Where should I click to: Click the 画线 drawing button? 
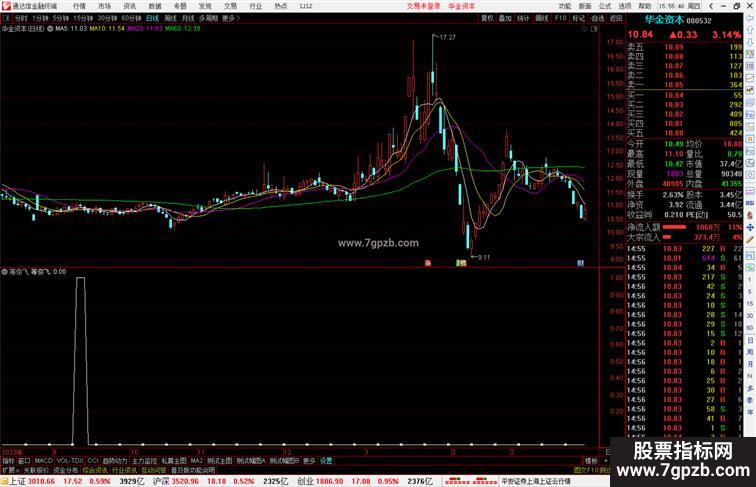coord(542,18)
